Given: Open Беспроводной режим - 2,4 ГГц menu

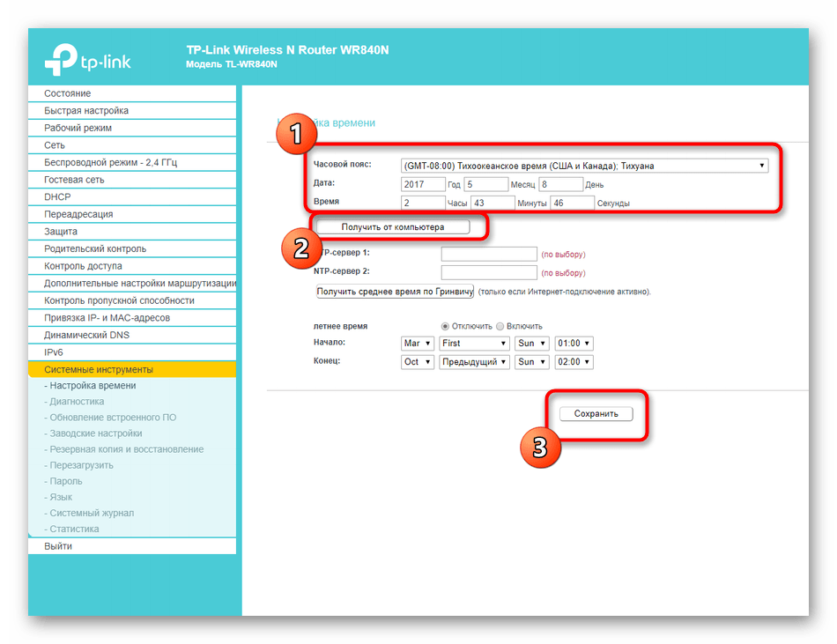Looking at the screenshot, I should [x=110, y=162].
